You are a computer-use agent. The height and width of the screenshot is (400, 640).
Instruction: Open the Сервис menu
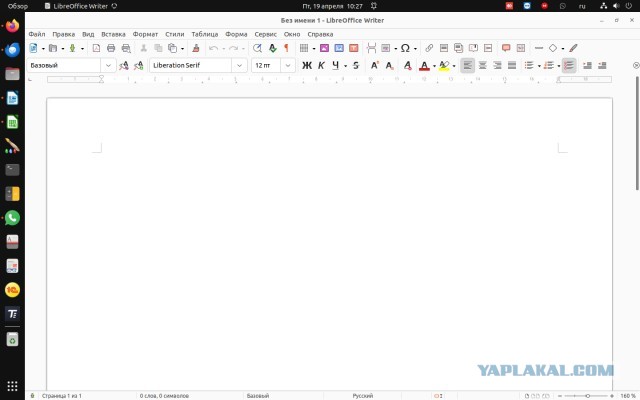pos(266,34)
